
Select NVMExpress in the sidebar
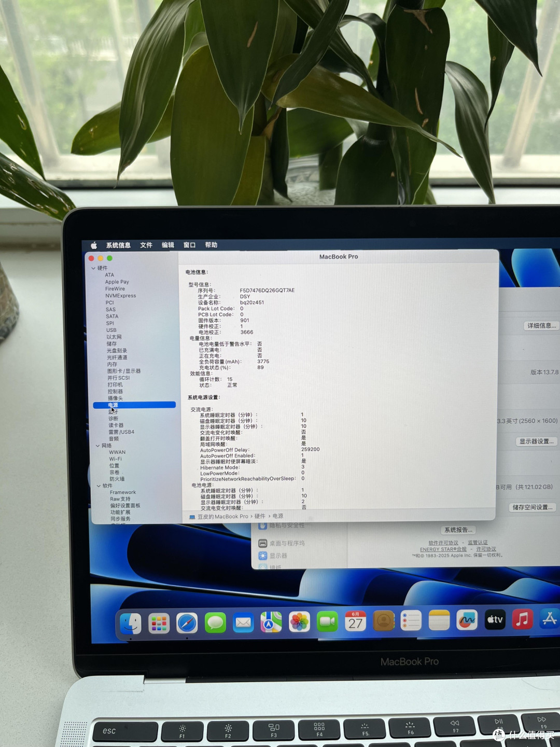[x=121, y=296]
